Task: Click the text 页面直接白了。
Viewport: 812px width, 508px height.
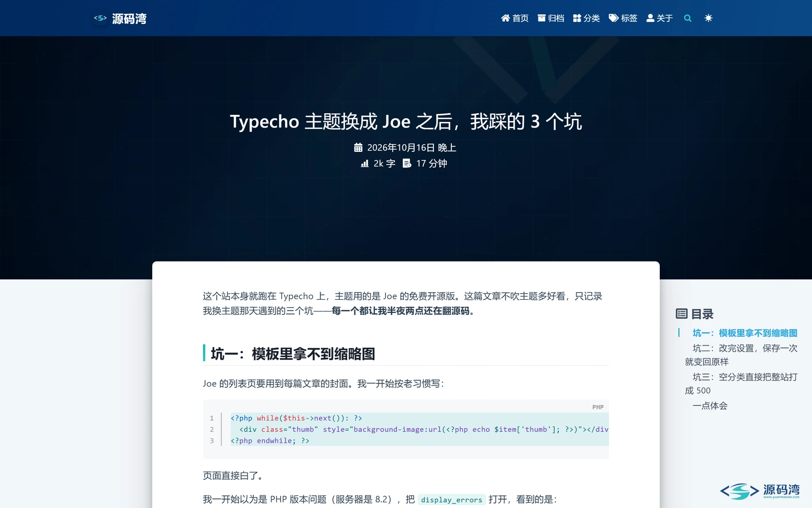Action: [x=233, y=475]
